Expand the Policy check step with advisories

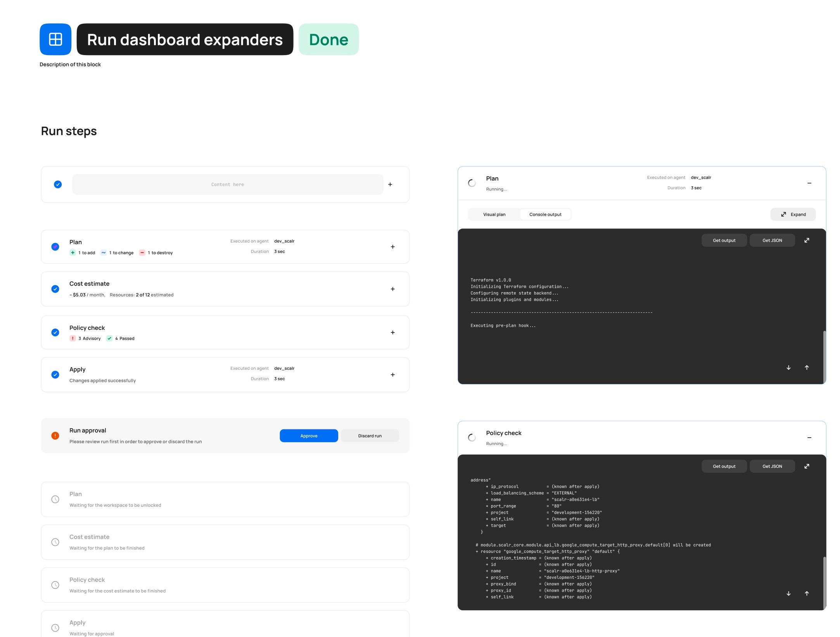[392, 332]
